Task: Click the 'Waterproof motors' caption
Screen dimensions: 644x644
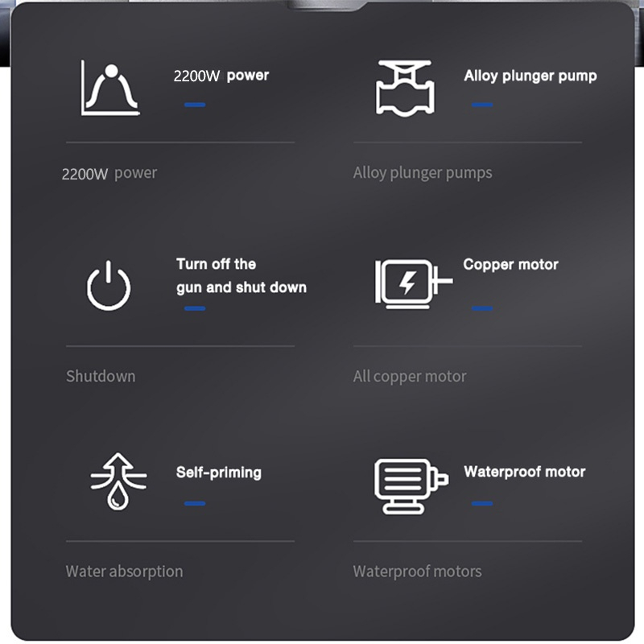Action: (x=417, y=572)
